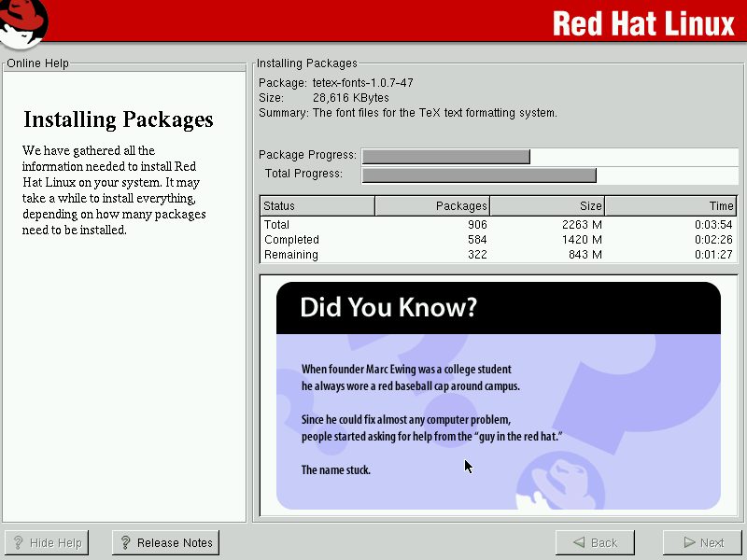Click the Time column header

point(670,205)
